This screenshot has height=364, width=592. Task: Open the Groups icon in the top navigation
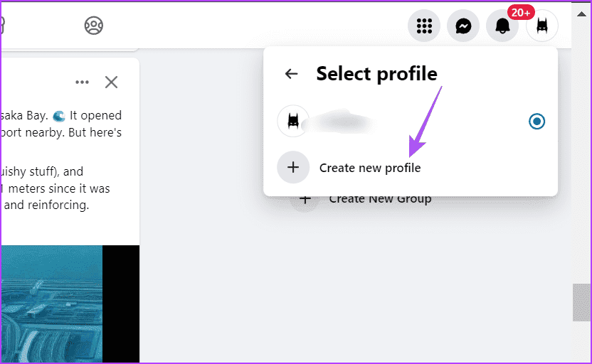(94, 26)
